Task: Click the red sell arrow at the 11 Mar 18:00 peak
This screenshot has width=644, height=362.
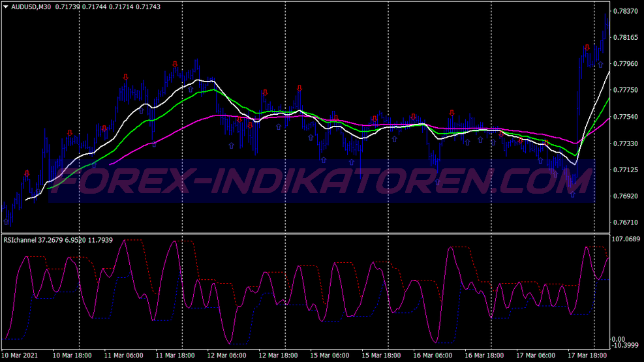Action: [176, 65]
